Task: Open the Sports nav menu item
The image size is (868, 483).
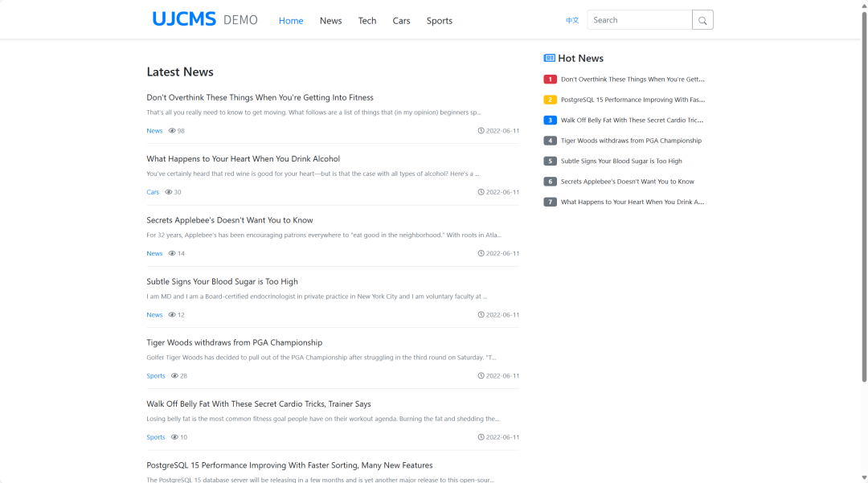Action: pyautogui.click(x=440, y=20)
